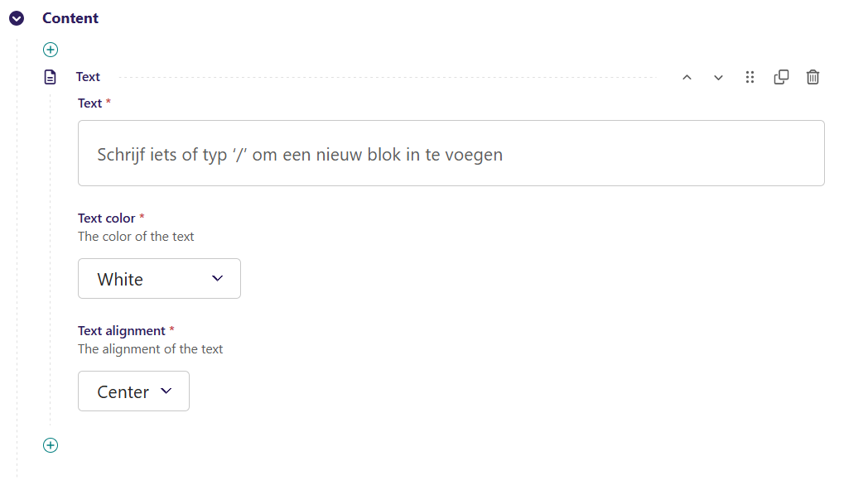Collapse the Content section
This screenshot has width=868, height=480.
pos(17,18)
